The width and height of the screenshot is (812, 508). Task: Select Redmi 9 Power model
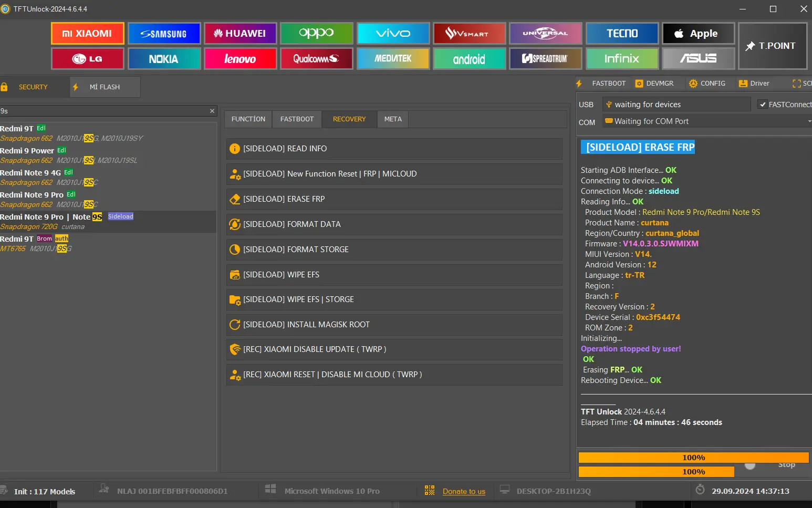coord(108,155)
